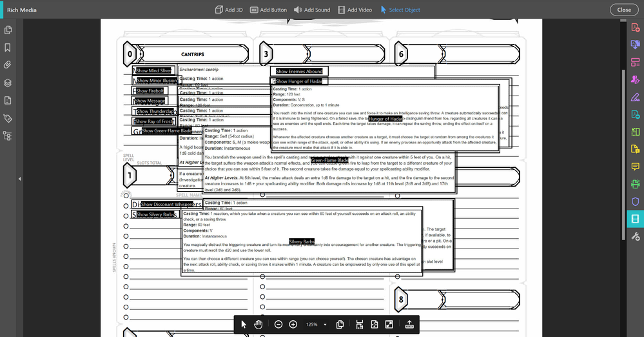Pick the Add Video tool

pos(355,10)
